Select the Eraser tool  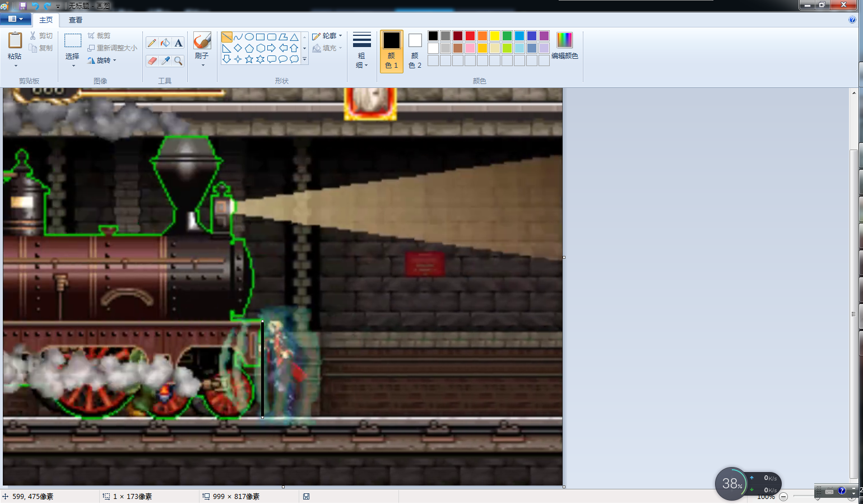pyautogui.click(x=152, y=60)
